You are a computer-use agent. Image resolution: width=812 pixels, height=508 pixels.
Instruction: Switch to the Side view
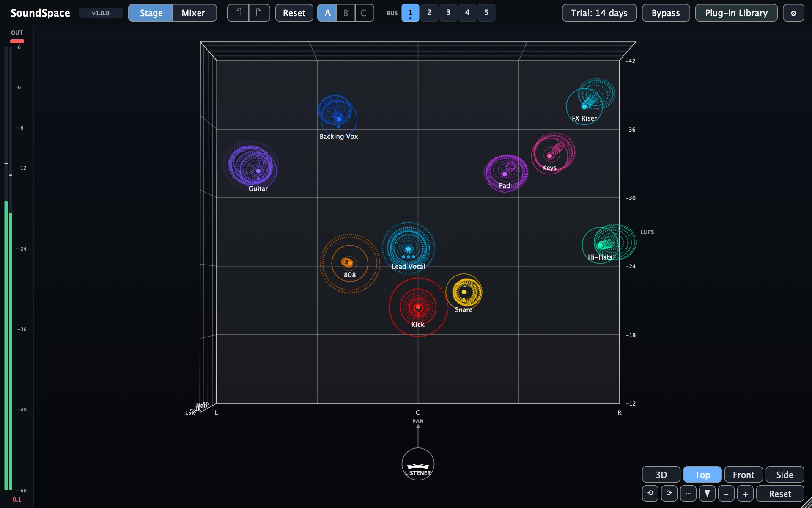785,475
